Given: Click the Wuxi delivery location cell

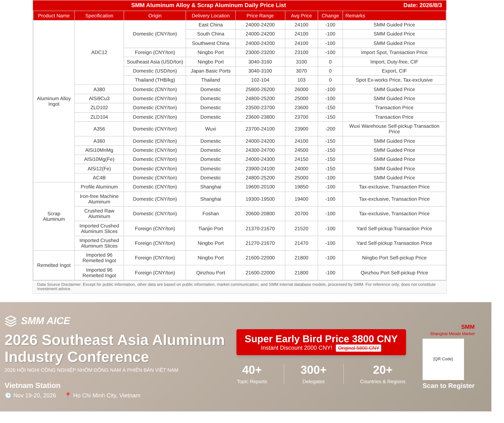Looking at the screenshot, I should (x=210, y=129).
